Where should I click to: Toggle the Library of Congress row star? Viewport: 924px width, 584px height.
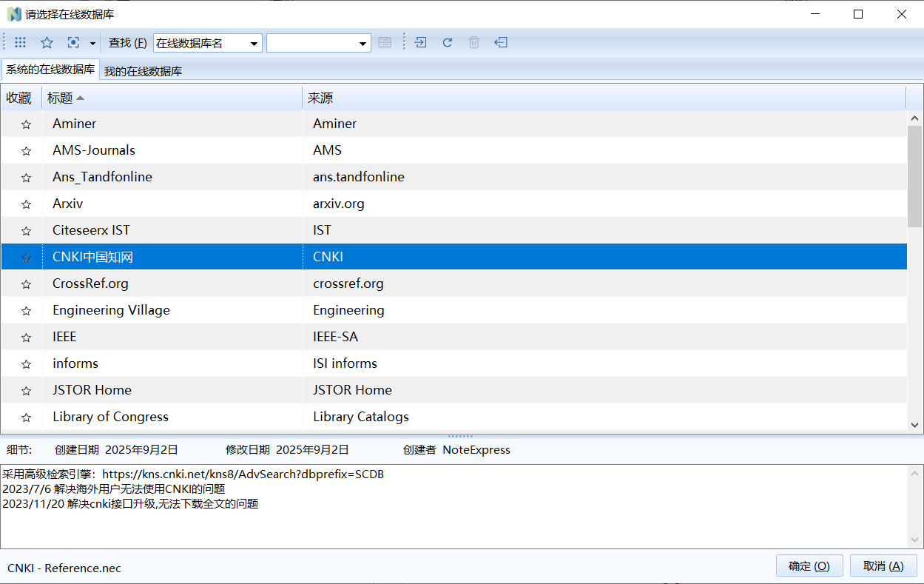[27, 417]
